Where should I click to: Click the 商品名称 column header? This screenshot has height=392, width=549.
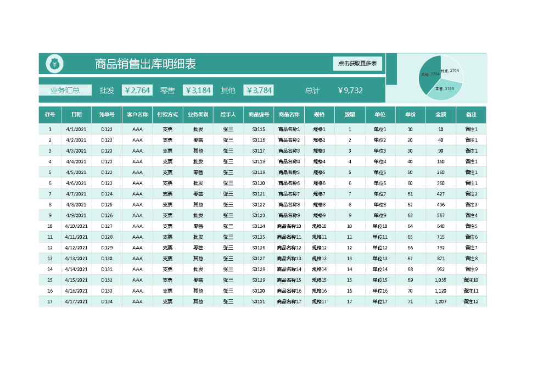point(289,114)
